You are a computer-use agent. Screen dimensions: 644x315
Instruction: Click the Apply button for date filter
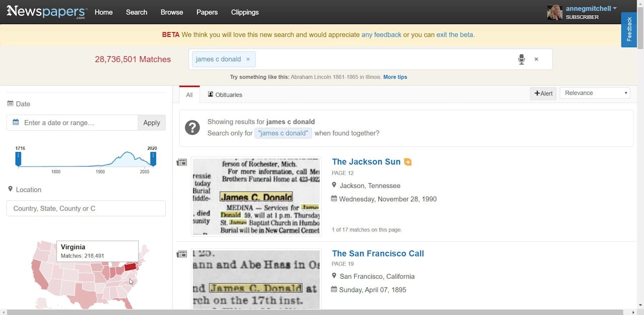pyautogui.click(x=151, y=123)
